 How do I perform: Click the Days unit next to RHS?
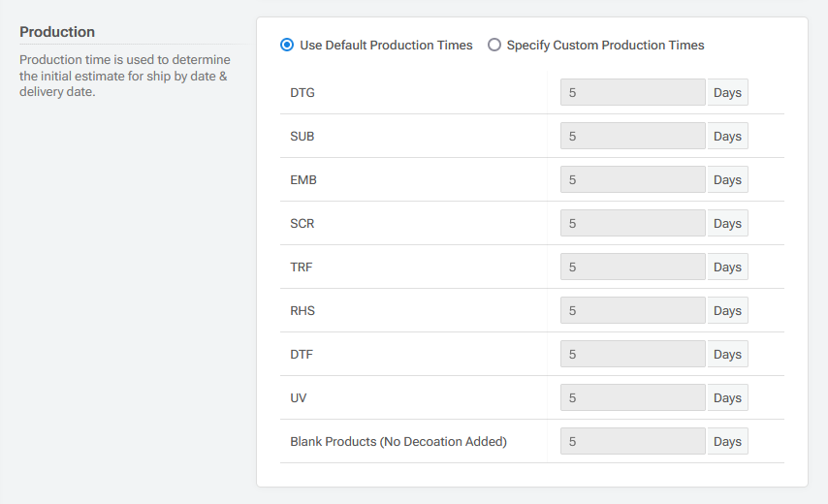(x=728, y=310)
